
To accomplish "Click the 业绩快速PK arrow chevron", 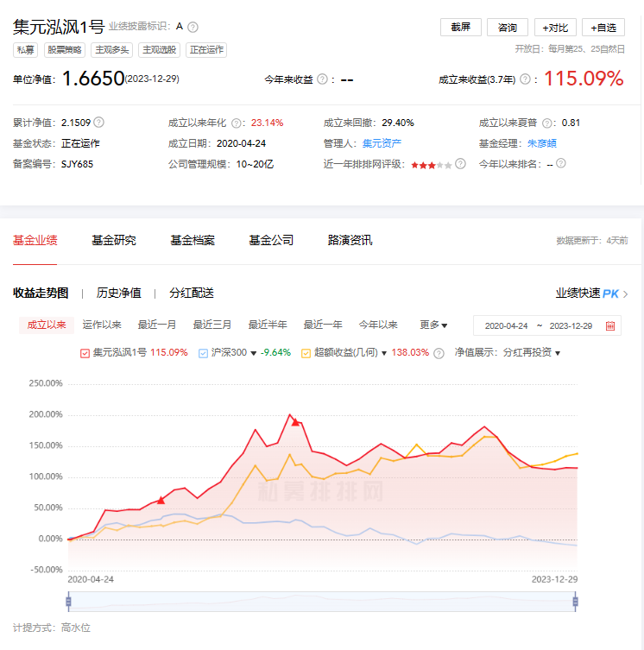I will click(x=625, y=293).
